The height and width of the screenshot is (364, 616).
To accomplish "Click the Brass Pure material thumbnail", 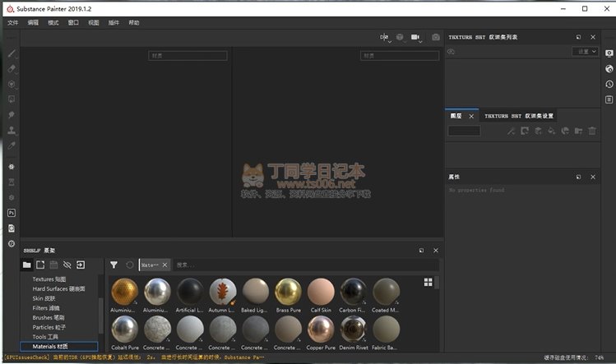I will pos(289,293).
